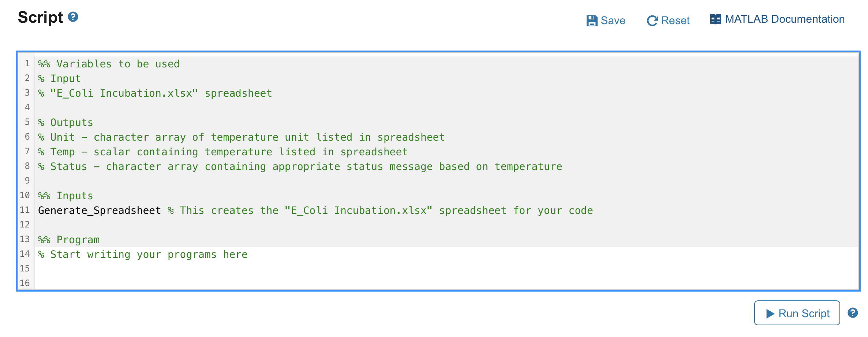Click the play triangle inside Run Script
Image resolution: width=868 pixels, height=337 pixels.
pos(771,314)
